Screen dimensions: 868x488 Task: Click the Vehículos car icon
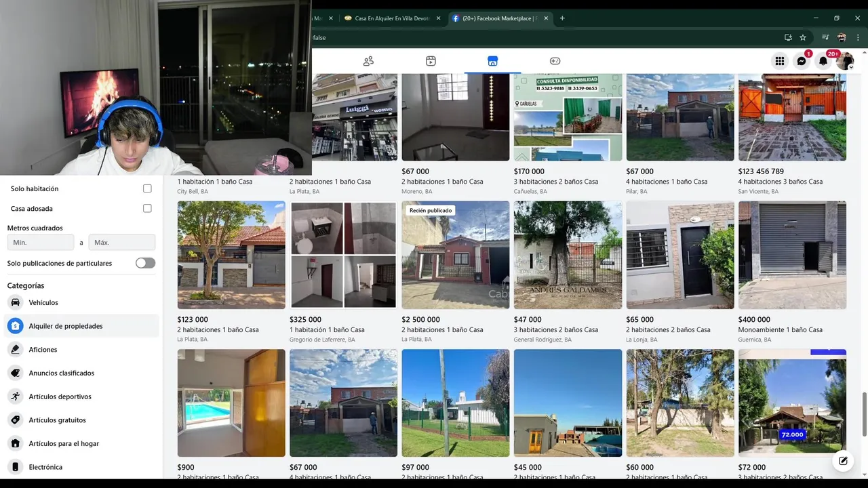(x=15, y=302)
